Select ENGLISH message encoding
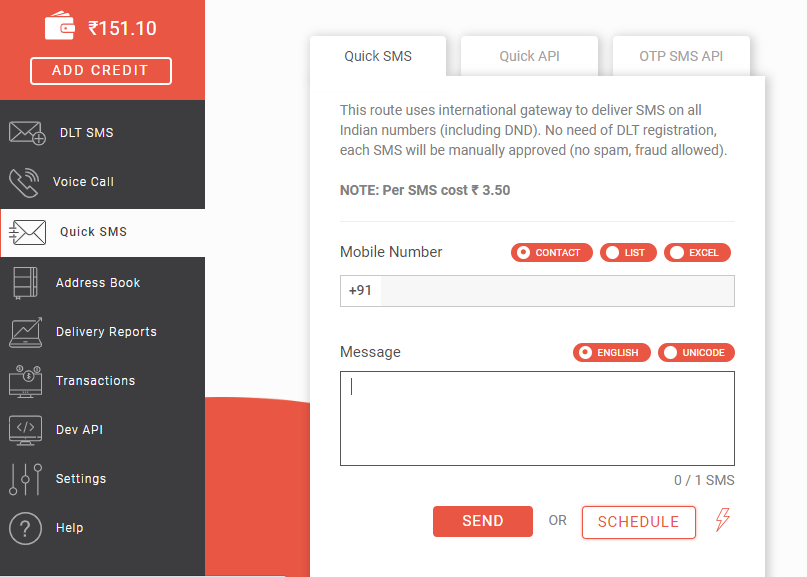The width and height of the screenshot is (807, 577). 611,353
